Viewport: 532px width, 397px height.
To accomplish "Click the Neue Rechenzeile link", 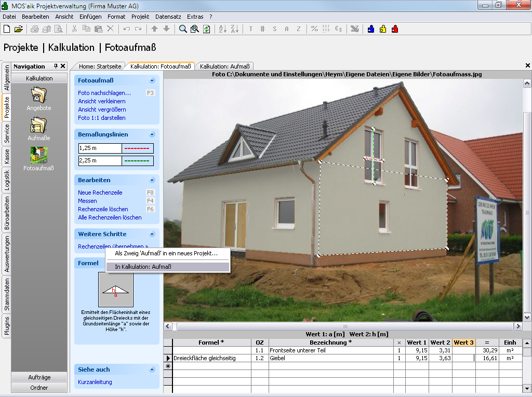I will (x=100, y=193).
